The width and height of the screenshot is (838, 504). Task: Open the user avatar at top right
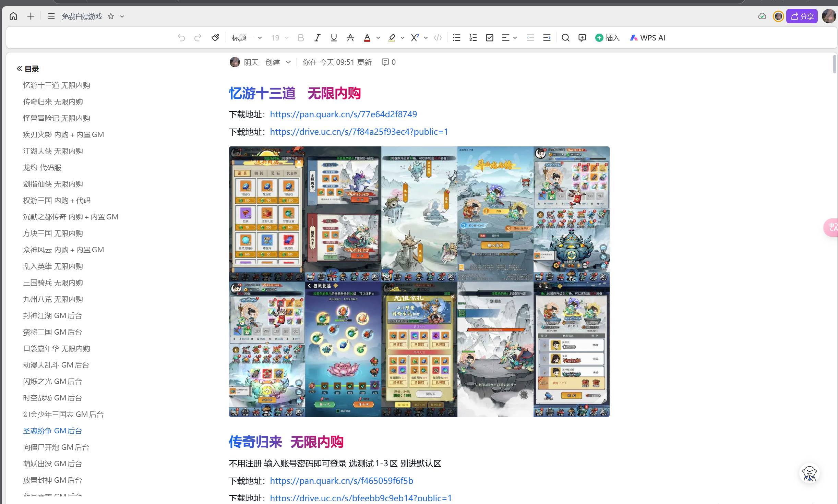coord(829,16)
